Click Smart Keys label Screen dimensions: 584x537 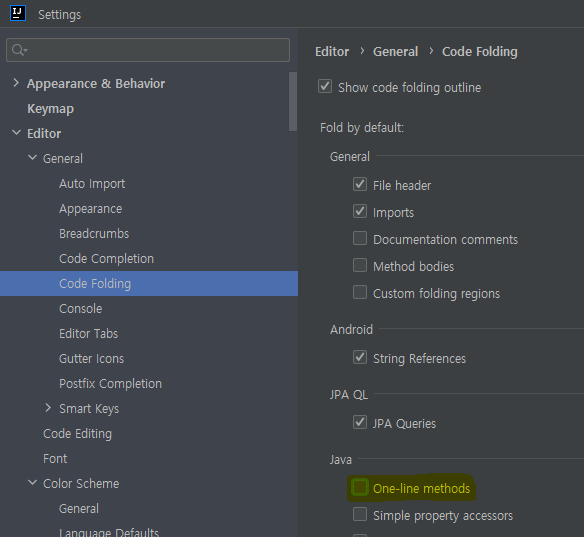click(89, 409)
